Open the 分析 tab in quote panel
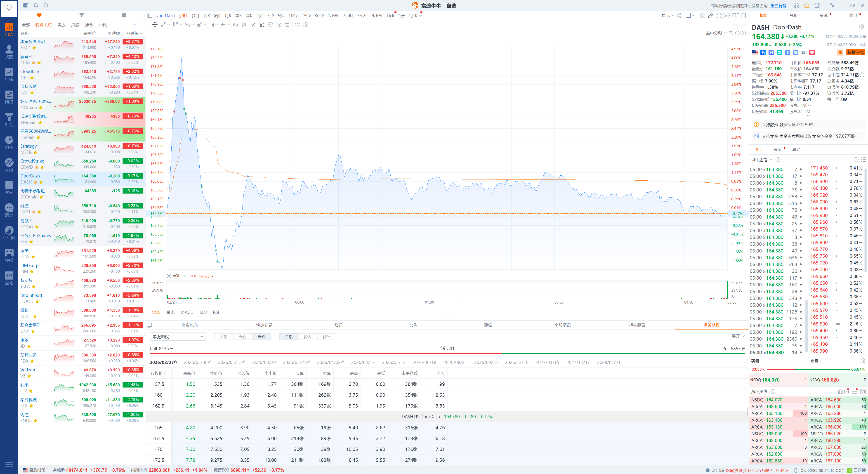 click(793, 16)
